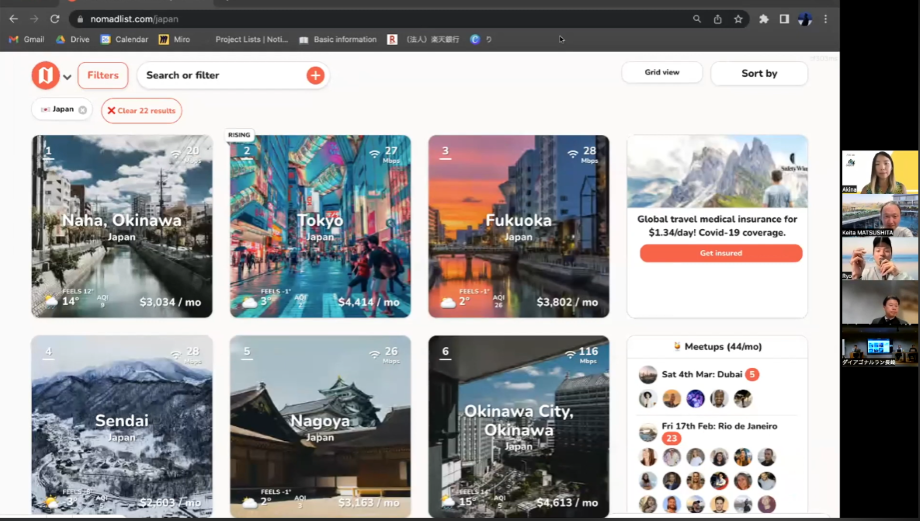Click the $3,034 / mo price on Naha
Screen dimensions: 920x521
(x=170, y=302)
